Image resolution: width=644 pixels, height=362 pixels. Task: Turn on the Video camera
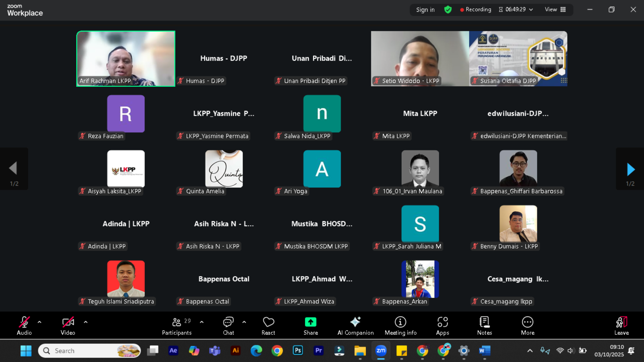point(68,326)
